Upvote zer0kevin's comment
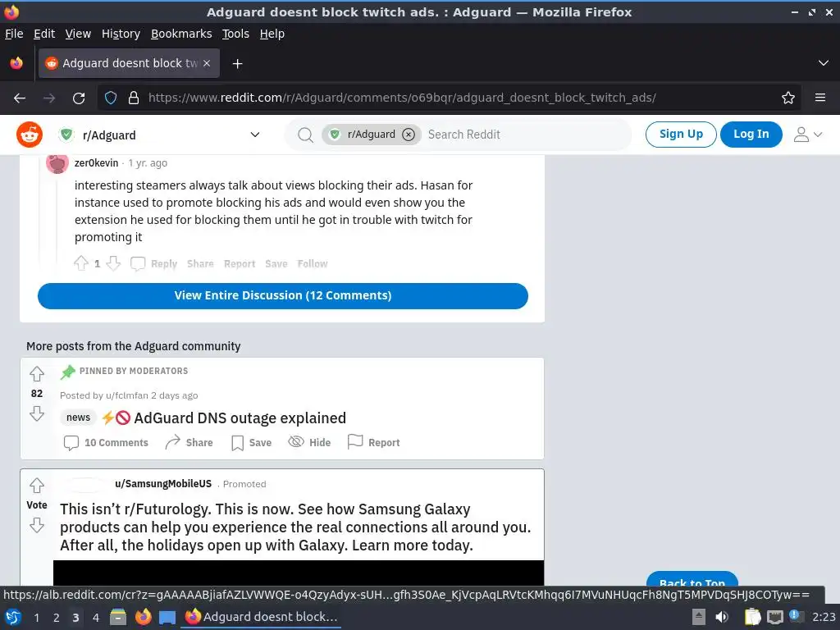 pos(81,263)
